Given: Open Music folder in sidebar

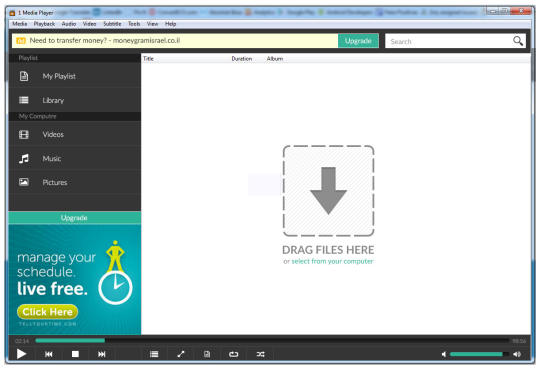Looking at the screenshot, I should click(x=74, y=158).
